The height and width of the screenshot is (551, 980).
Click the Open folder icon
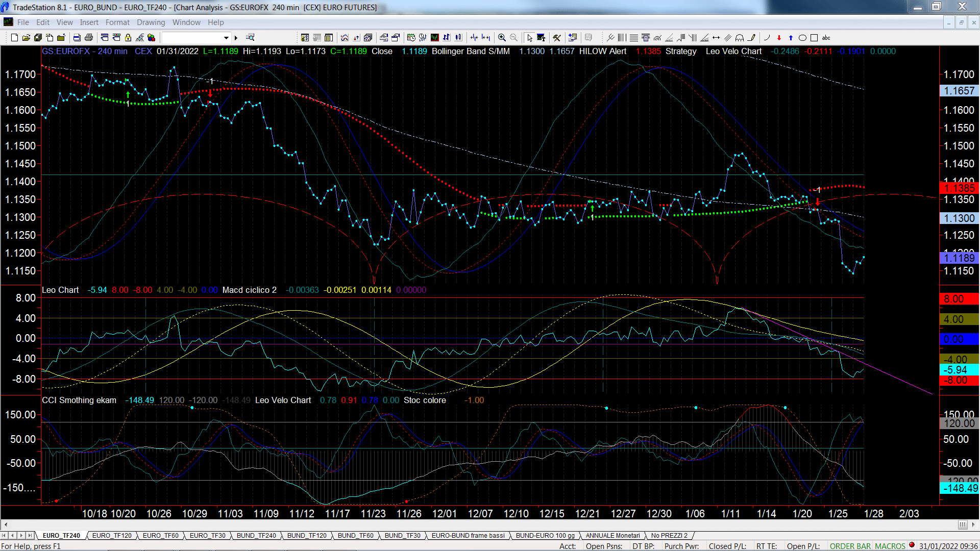coord(26,38)
